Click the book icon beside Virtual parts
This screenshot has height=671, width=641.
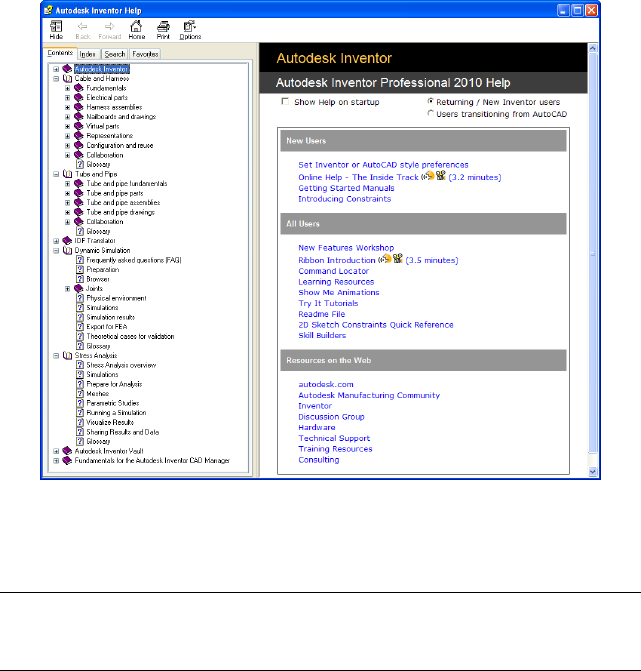(79, 126)
